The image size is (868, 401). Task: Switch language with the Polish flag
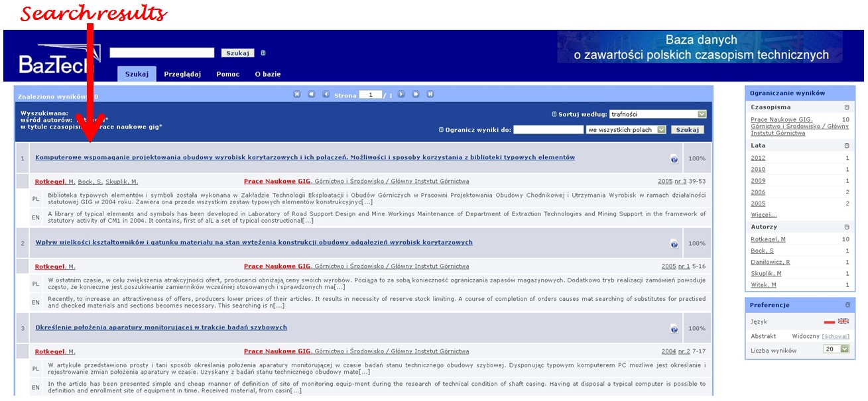tap(829, 321)
